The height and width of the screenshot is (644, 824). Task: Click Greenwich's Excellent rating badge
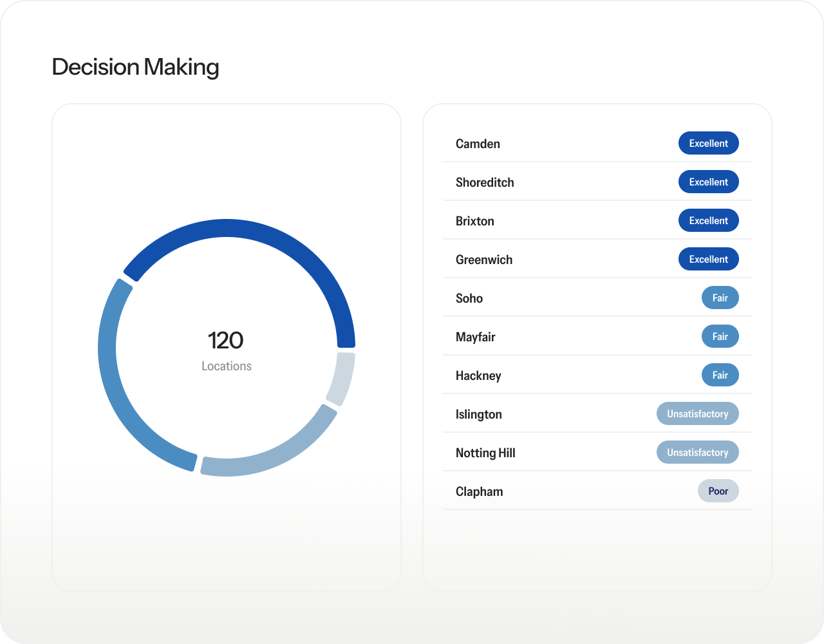point(708,259)
